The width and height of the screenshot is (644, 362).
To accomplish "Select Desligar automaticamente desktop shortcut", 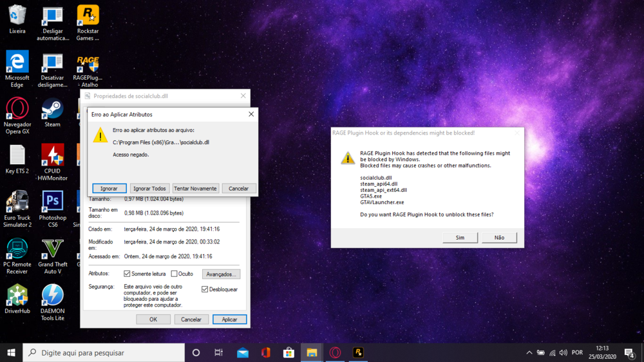I will coord(53,23).
